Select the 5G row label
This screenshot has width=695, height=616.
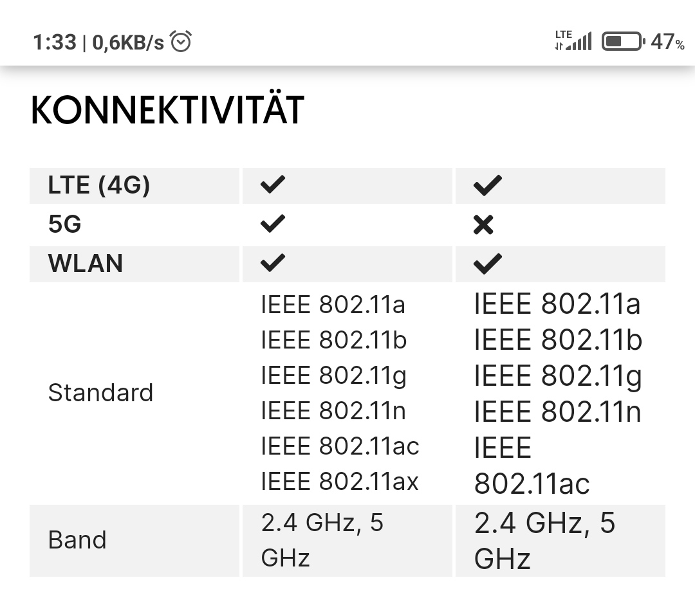(x=65, y=224)
